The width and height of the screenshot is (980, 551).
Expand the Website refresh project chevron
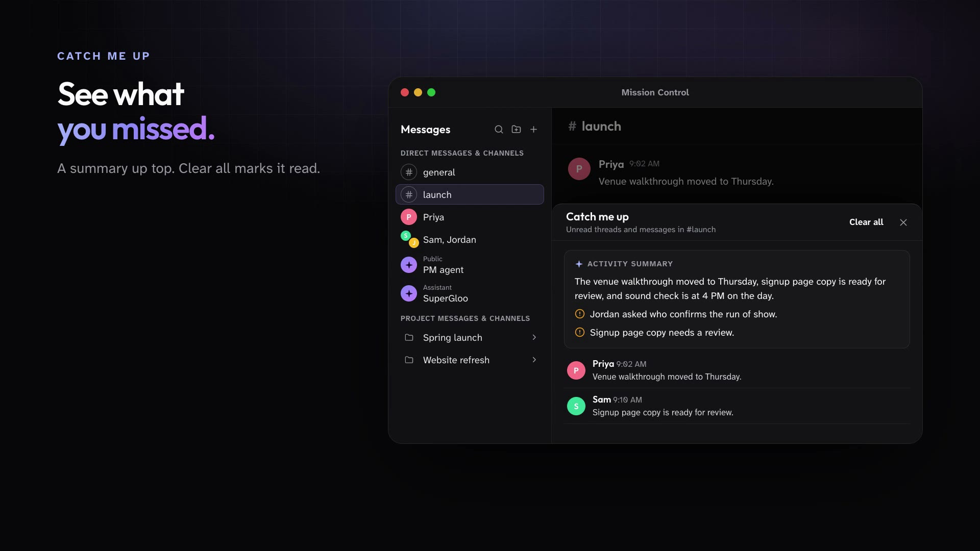[534, 360]
